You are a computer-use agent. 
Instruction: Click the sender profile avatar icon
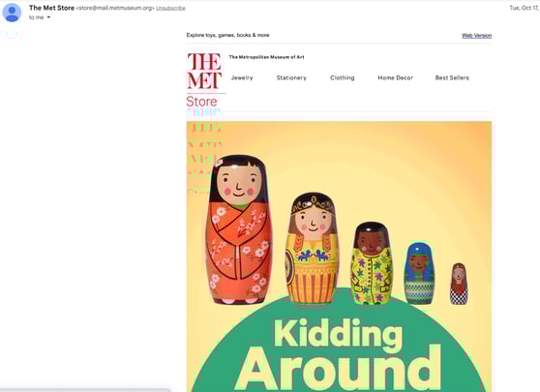[x=12, y=13]
